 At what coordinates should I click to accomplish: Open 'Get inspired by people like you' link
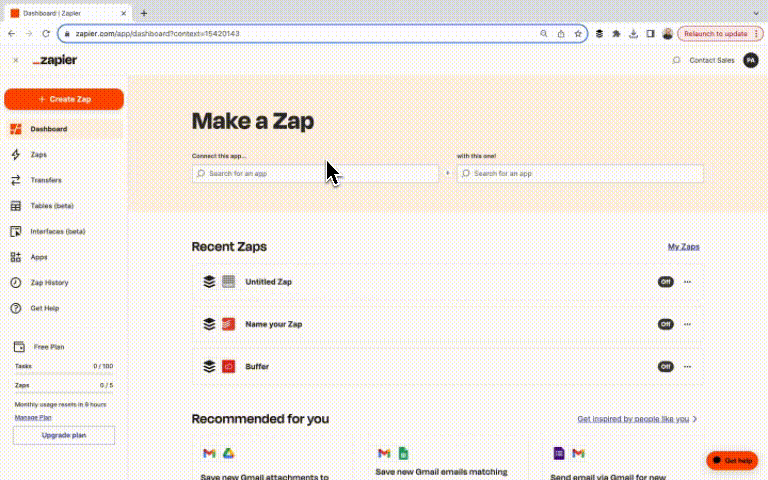(x=637, y=419)
